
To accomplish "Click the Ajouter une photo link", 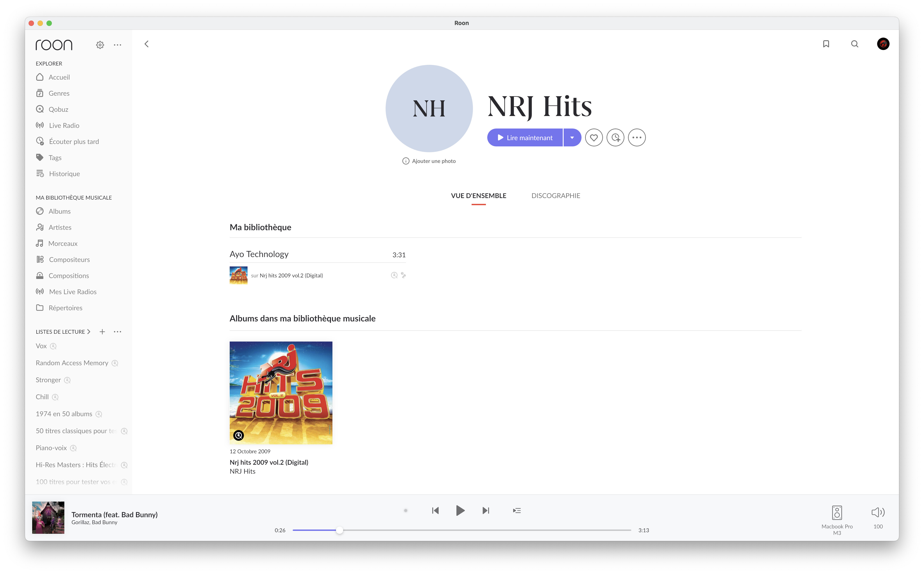I will [x=429, y=161].
